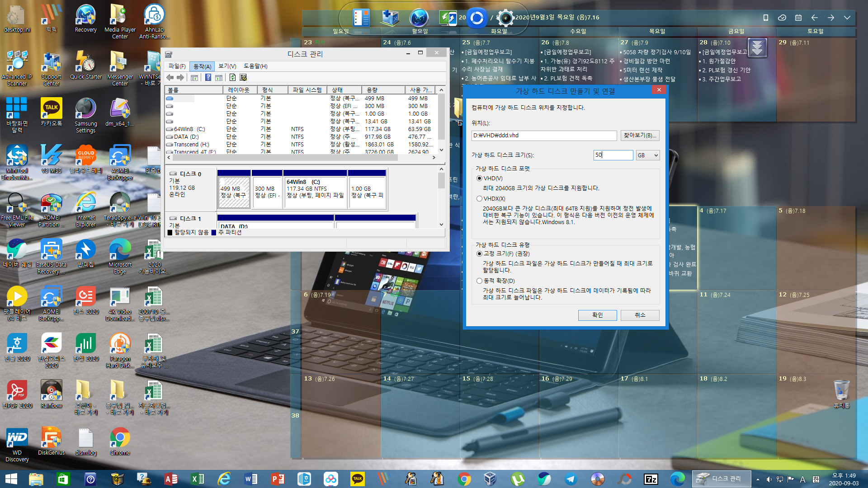This screenshot has width=868, height=488.
Task: Click disk graphic pane scroll-down arrow
Action: pos(441,224)
